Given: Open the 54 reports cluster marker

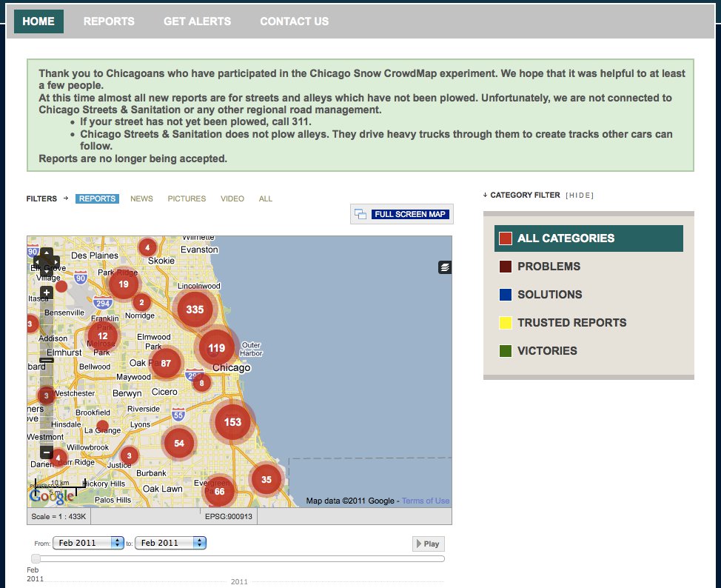Looking at the screenshot, I should pos(179,443).
